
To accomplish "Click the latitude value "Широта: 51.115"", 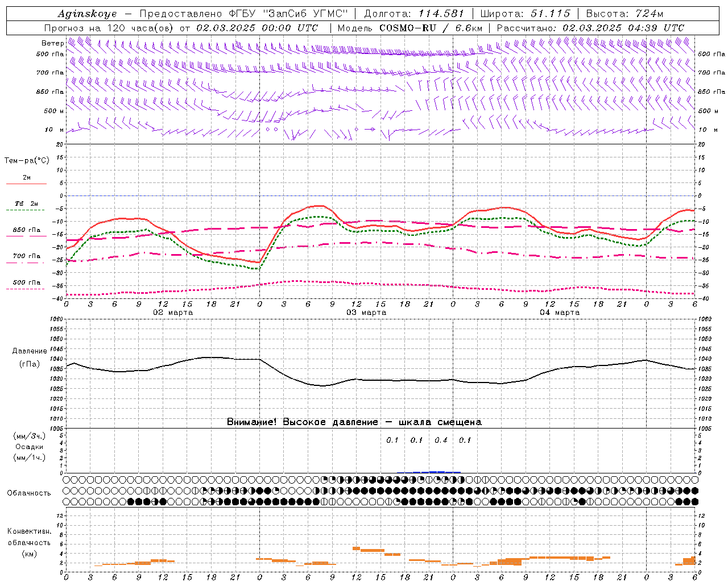I will pos(525,14).
